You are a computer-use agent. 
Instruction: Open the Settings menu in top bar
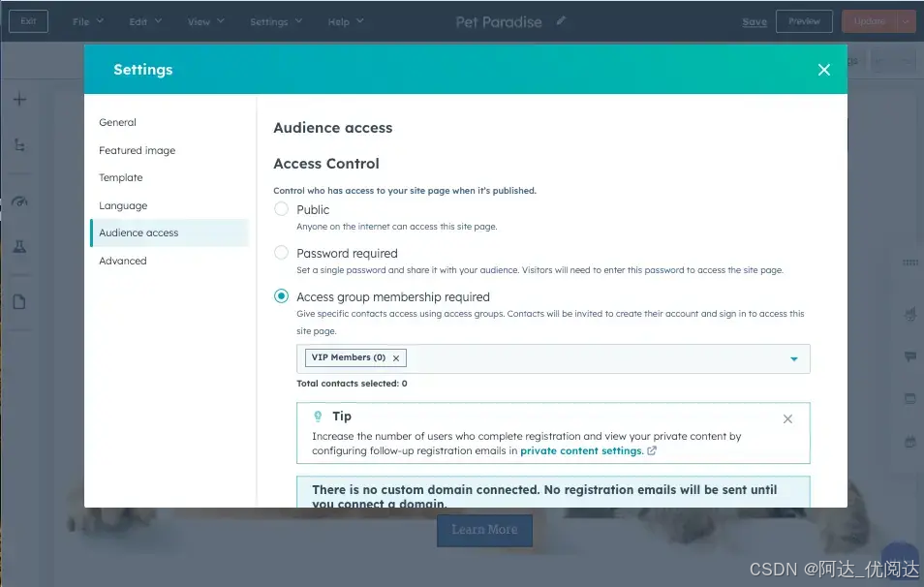276,21
